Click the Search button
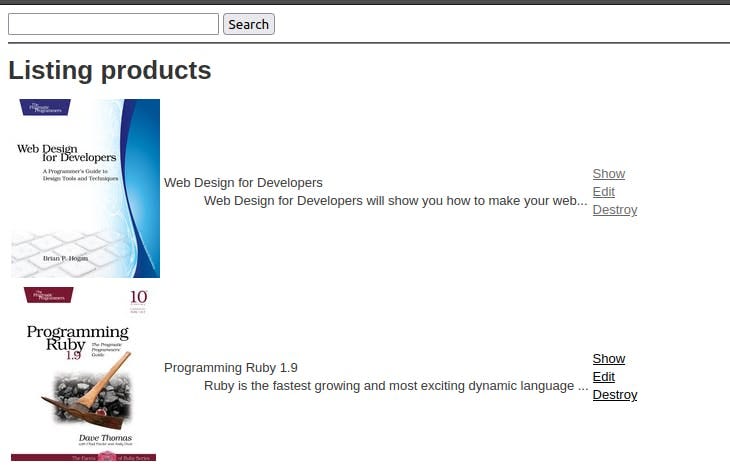730x469 pixels. [x=249, y=24]
